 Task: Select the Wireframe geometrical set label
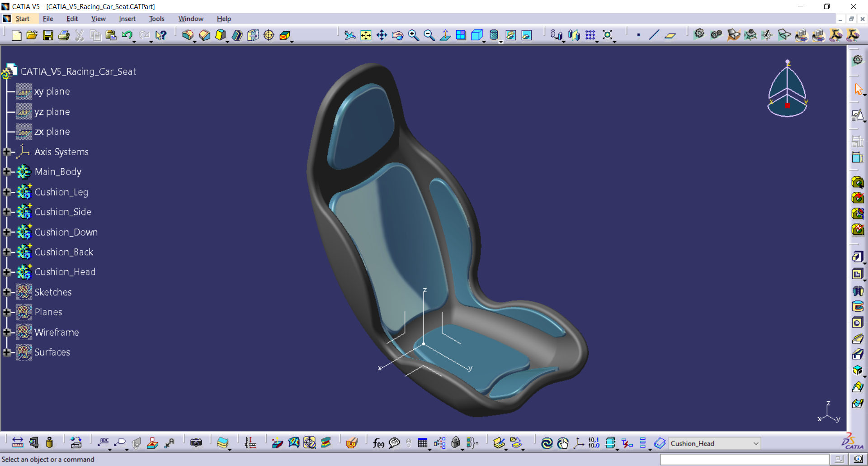tap(57, 333)
